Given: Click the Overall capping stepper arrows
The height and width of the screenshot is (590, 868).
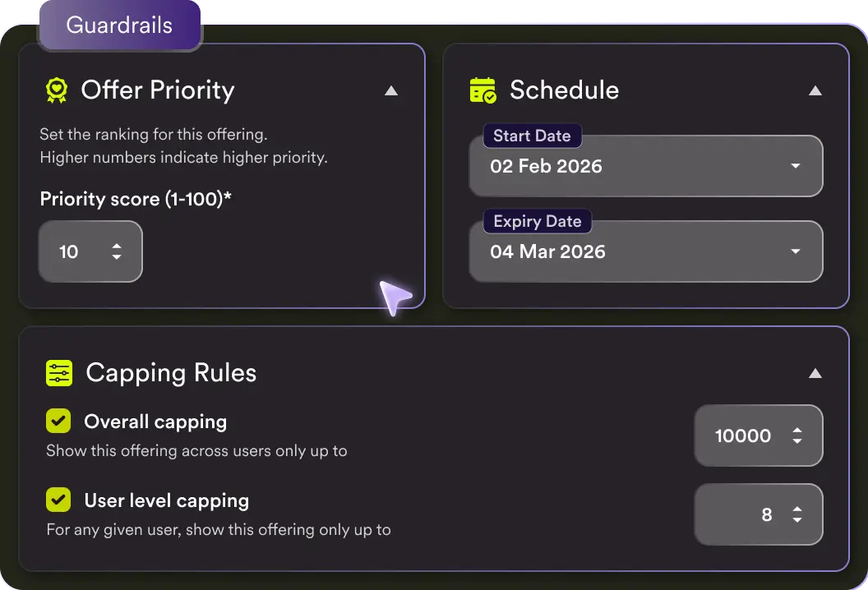Looking at the screenshot, I should pyautogui.click(x=796, y=436).
